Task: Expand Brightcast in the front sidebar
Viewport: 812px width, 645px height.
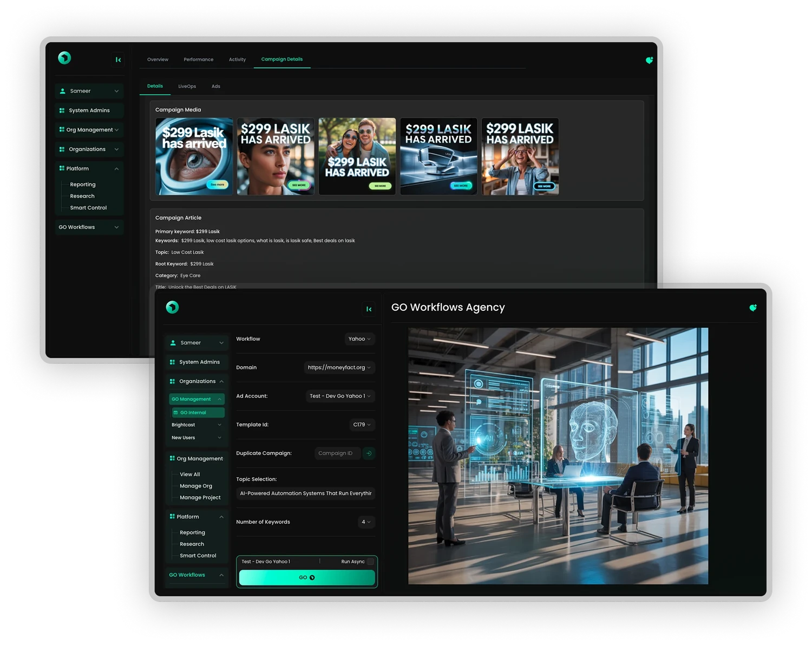Action: click(196, 425)
